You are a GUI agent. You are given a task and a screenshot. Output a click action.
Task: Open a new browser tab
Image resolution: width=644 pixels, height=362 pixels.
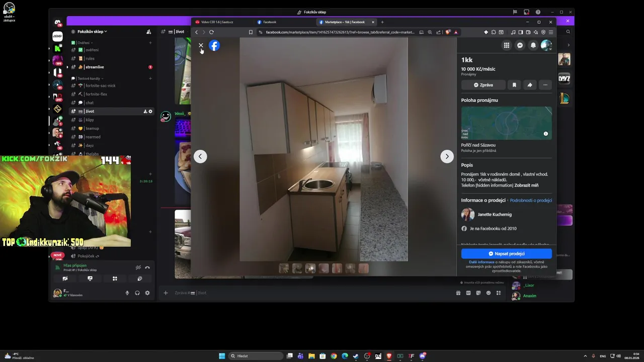(382, 22)
